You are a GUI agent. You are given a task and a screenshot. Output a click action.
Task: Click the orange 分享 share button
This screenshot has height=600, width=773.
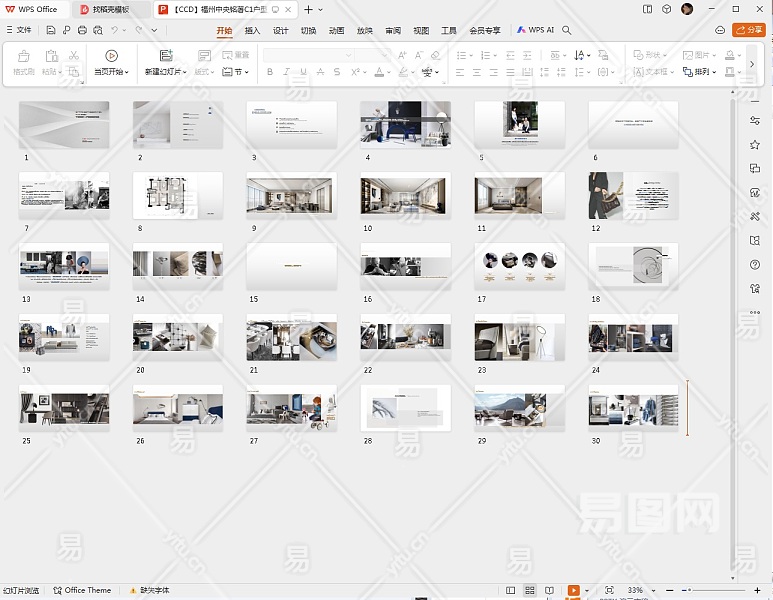pos(748,31)
